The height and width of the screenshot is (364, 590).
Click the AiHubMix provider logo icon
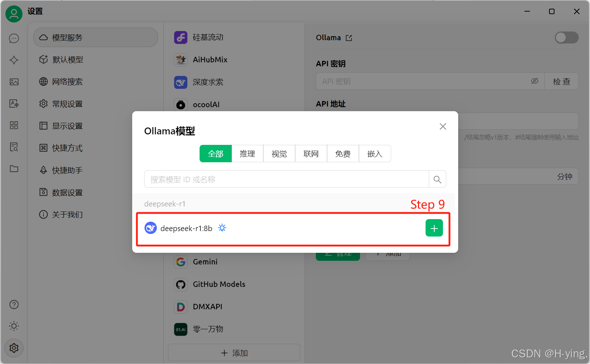click(181, 60)
